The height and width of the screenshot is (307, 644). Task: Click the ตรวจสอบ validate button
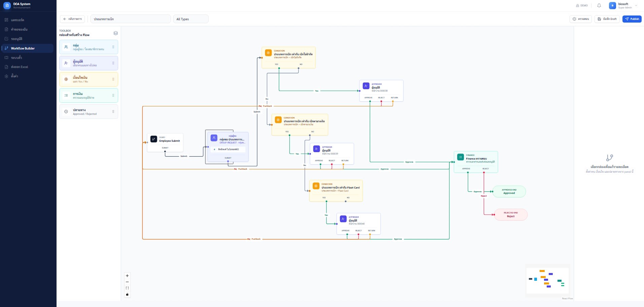click(x=581, y=19)
